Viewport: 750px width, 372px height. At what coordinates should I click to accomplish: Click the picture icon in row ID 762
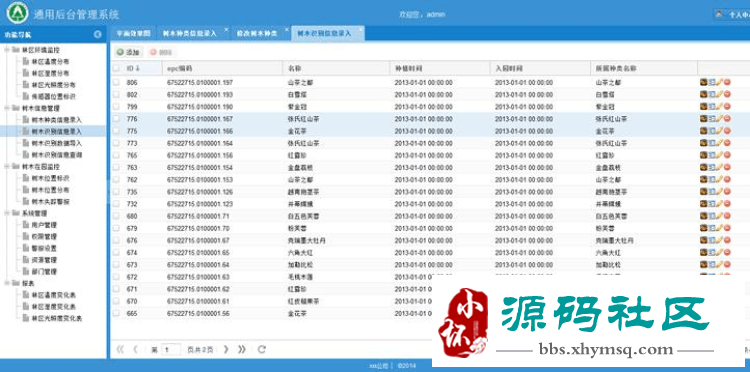point(704,179)
